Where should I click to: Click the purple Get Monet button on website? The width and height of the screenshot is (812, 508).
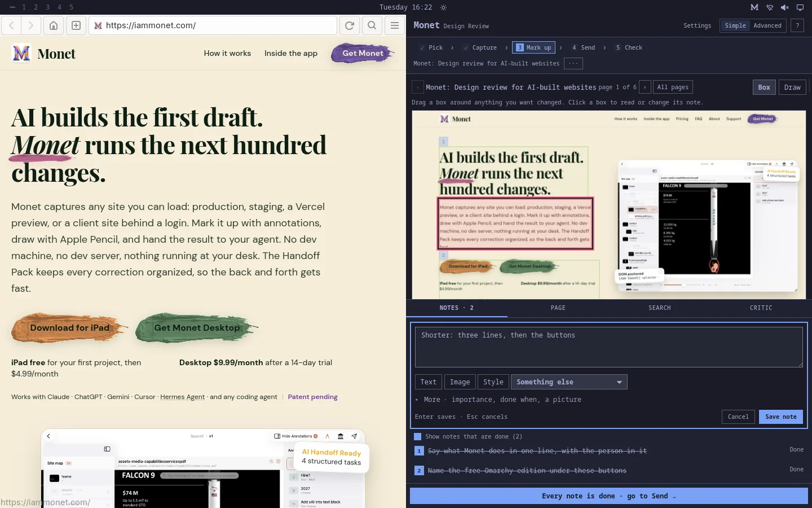click(363, 53)
